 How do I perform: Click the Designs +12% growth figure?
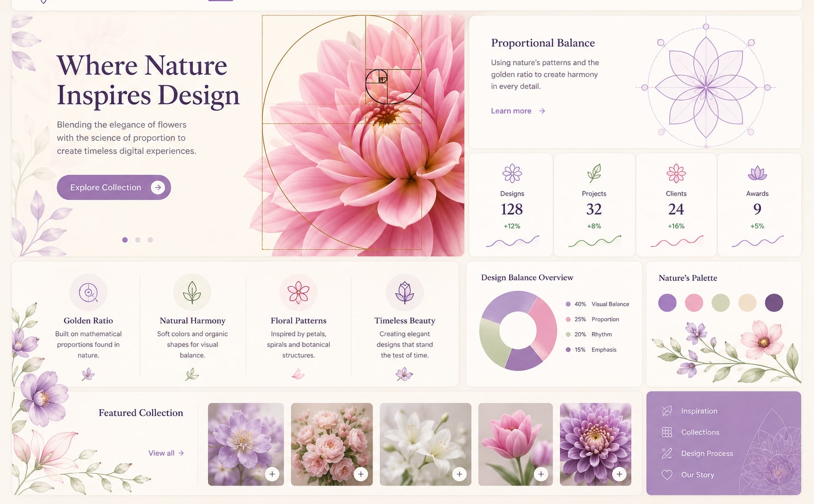(x=512, y=226)
